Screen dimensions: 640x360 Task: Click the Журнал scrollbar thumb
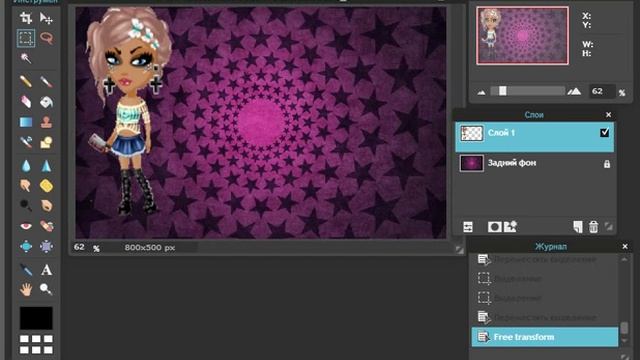pos(624,327)
